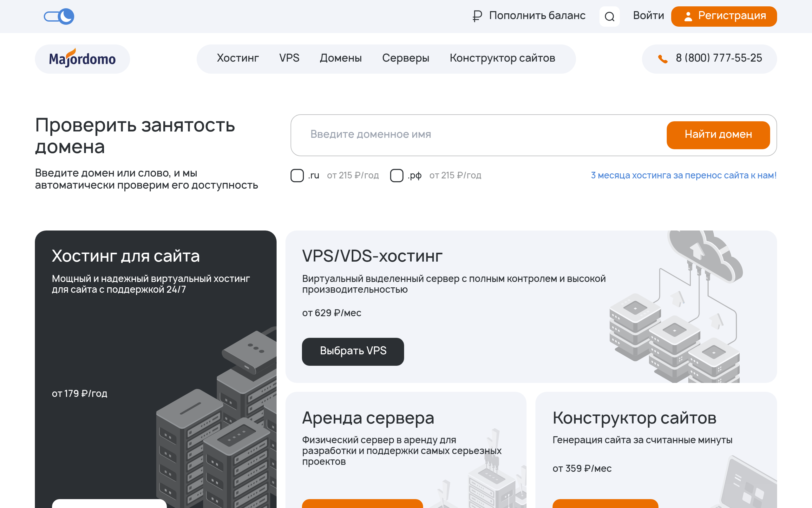The width and height of the screenshot is (812, 508).
Task: Click the от 629 ₽/мес price text
Action: [x=331, y=313]
